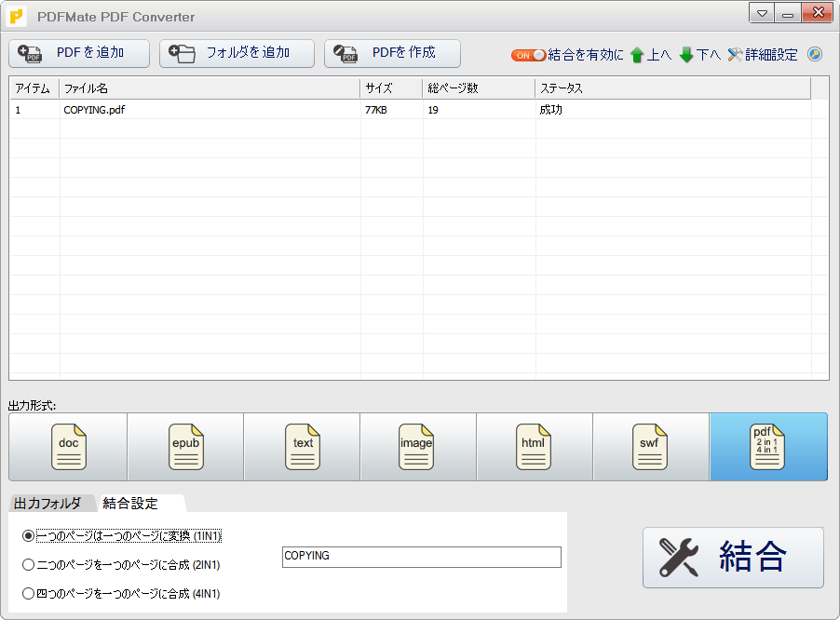Click the PDFMate logo icon in title bar

17,17
